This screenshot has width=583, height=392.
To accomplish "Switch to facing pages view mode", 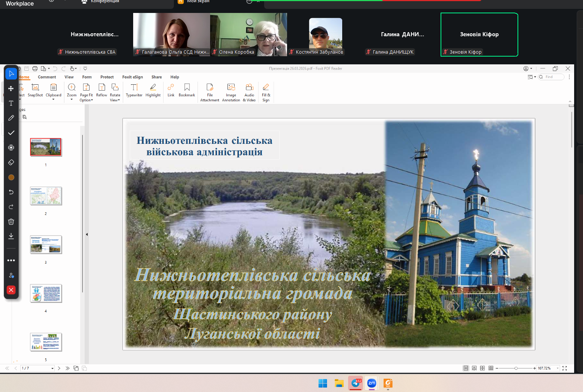I will 482,368.
